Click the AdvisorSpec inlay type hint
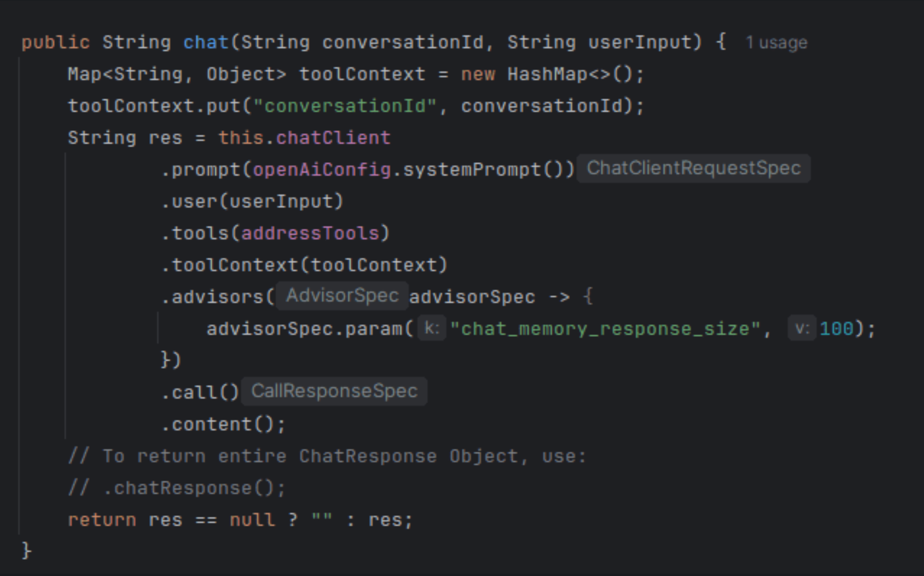The height and width of the screenshot is (576, 924). tap(342, 296)
